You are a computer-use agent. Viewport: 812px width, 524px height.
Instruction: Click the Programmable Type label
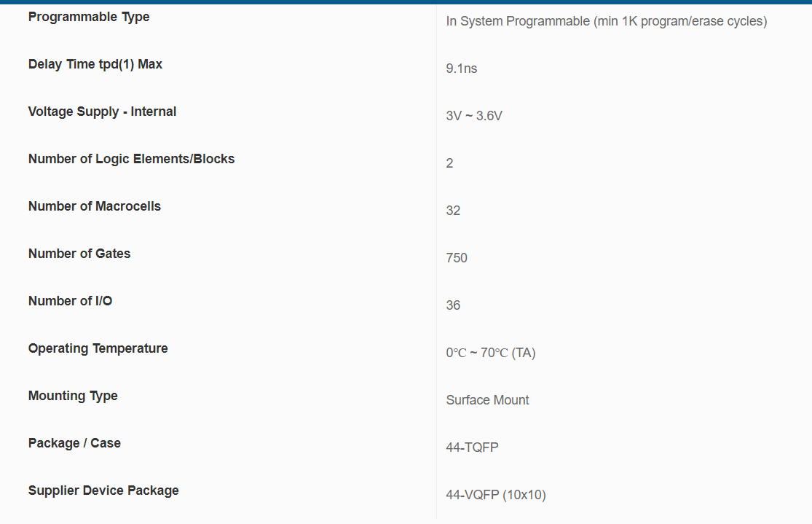click(89, 17)
